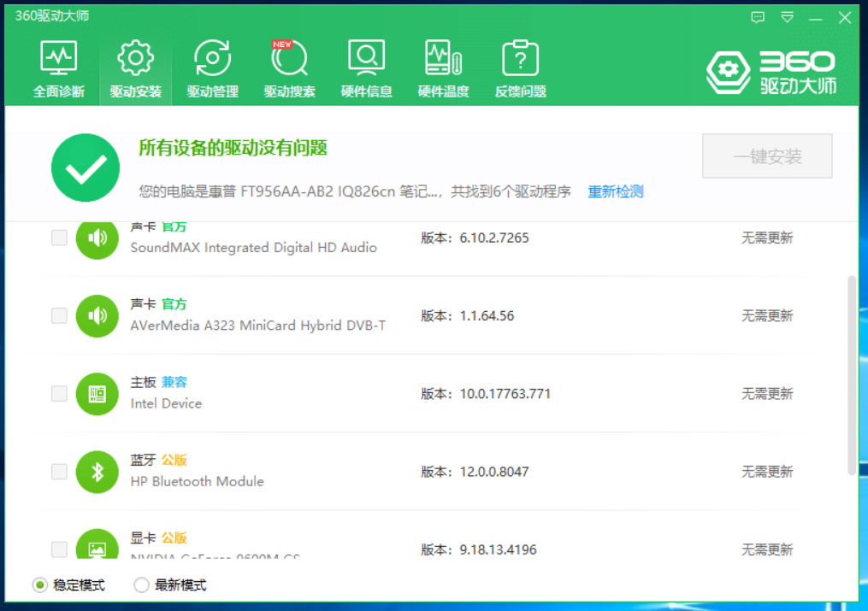Click version '10.0.17763.771' text
Screen dimensions: 868x611
coord(505,394)
